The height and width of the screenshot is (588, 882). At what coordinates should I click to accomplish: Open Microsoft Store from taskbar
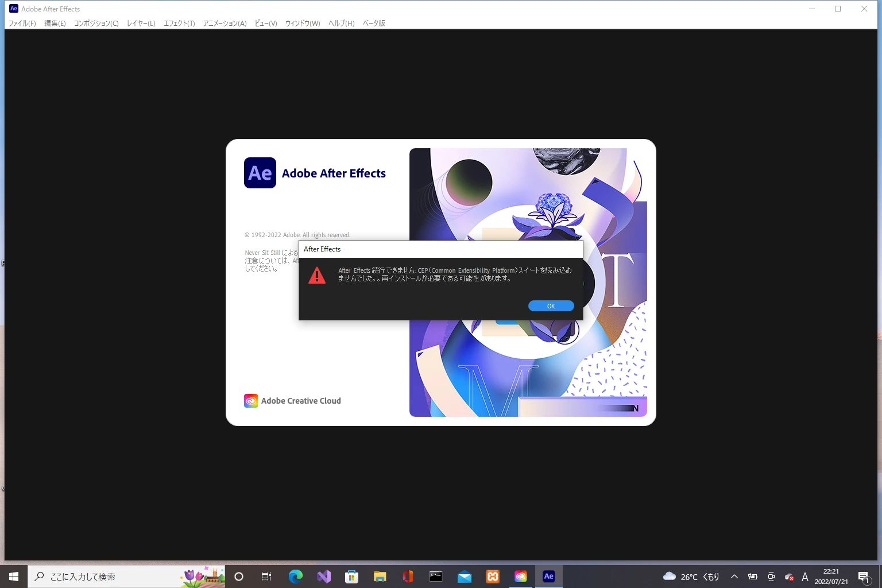351,577
